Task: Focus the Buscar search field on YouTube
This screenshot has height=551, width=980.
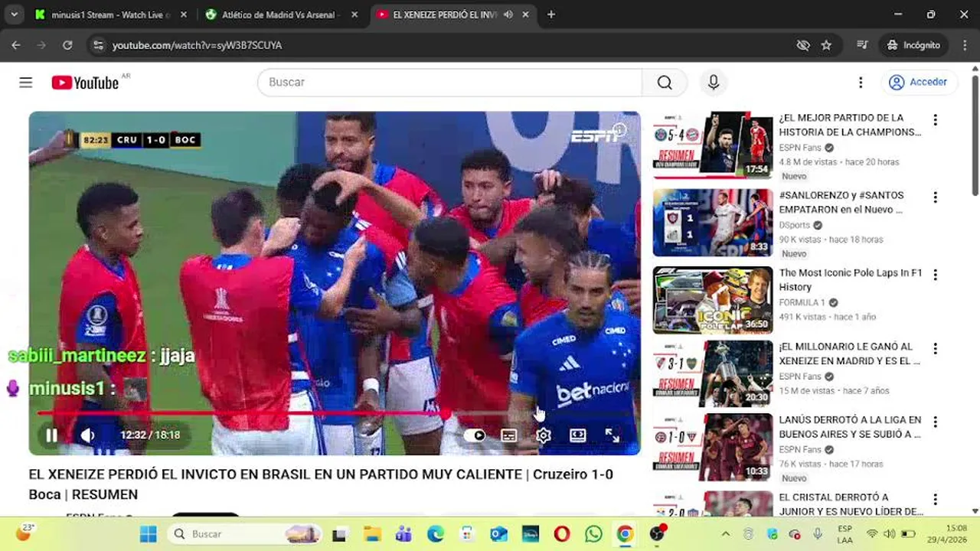Action: pyautogui.click(x=450, y=83)
